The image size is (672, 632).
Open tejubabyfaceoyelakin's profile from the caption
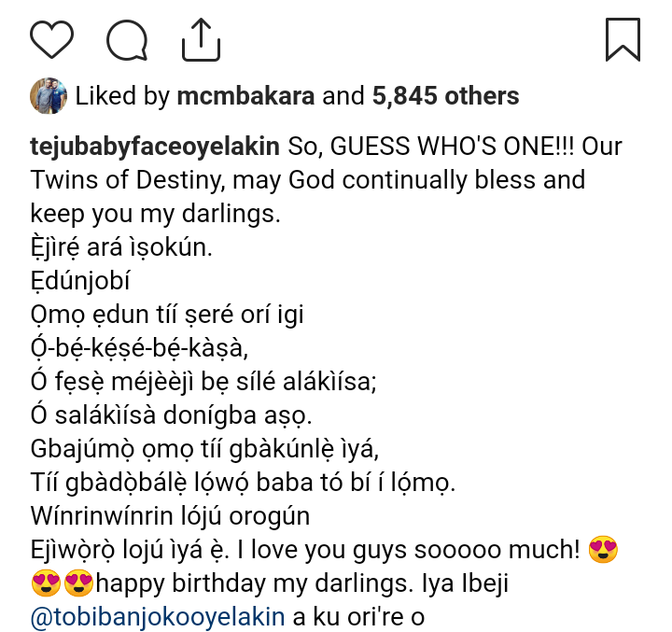[155, 147]
